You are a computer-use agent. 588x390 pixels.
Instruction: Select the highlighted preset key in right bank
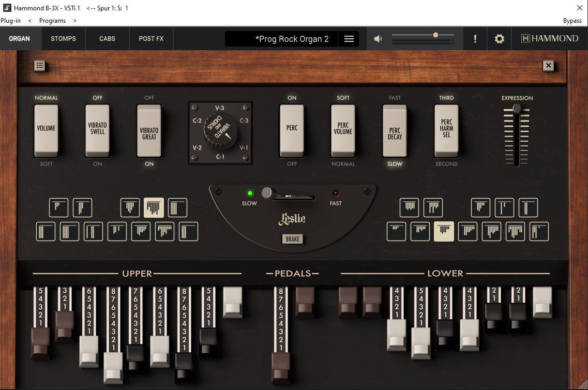pos(444,231)
